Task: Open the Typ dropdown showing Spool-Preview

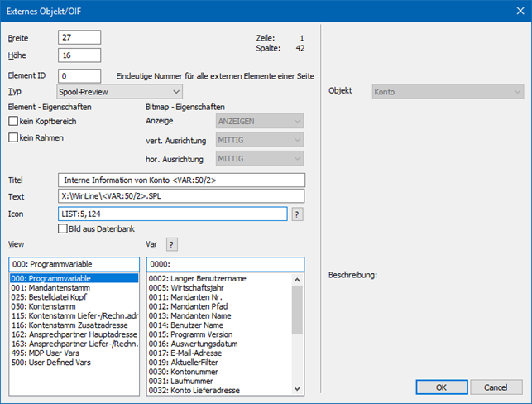Action: (x=120, y=91)
